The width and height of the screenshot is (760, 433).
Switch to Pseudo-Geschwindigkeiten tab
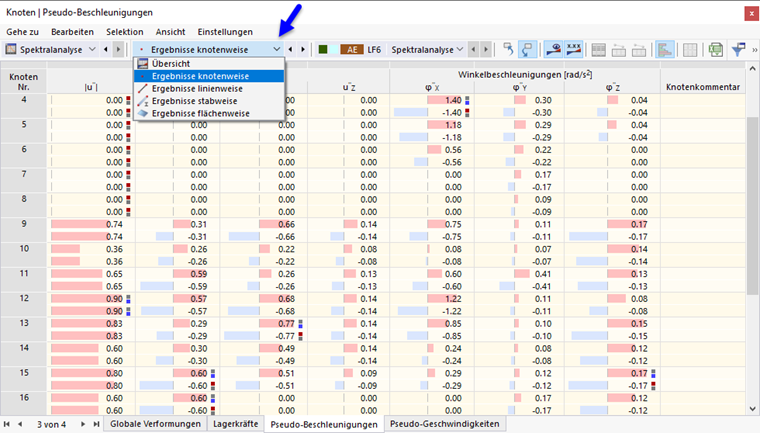click(x=444, y=424)
